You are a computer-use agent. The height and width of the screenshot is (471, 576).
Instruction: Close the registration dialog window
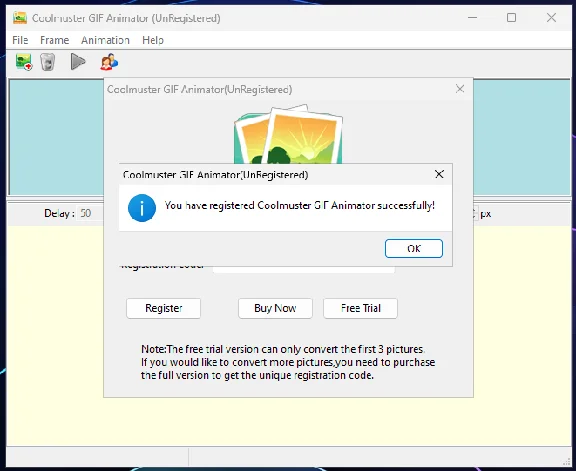pyautogui.click(x=460, y=89)
